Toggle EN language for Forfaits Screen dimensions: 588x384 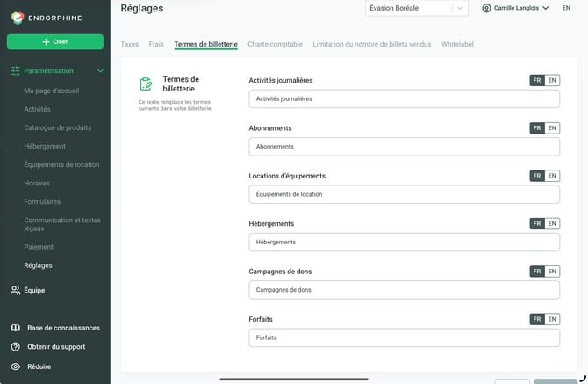tap(552, 319)
